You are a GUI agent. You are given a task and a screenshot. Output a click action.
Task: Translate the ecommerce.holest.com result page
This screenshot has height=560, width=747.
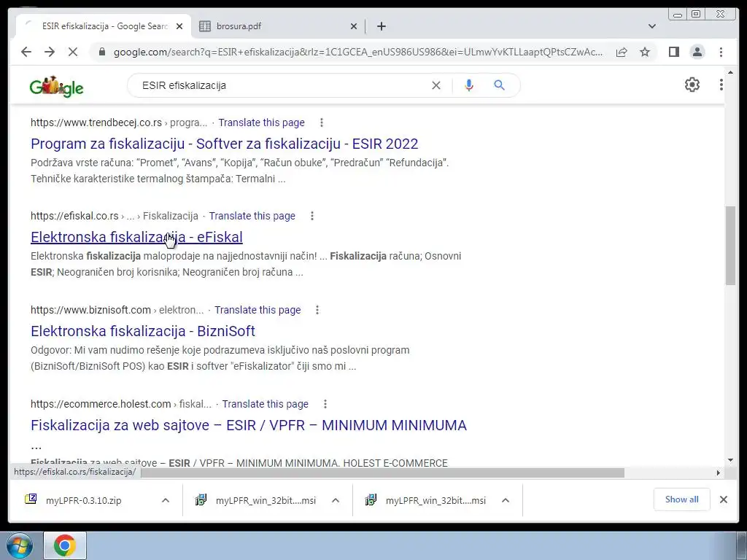pyautogui.click(x=266, y=404)
